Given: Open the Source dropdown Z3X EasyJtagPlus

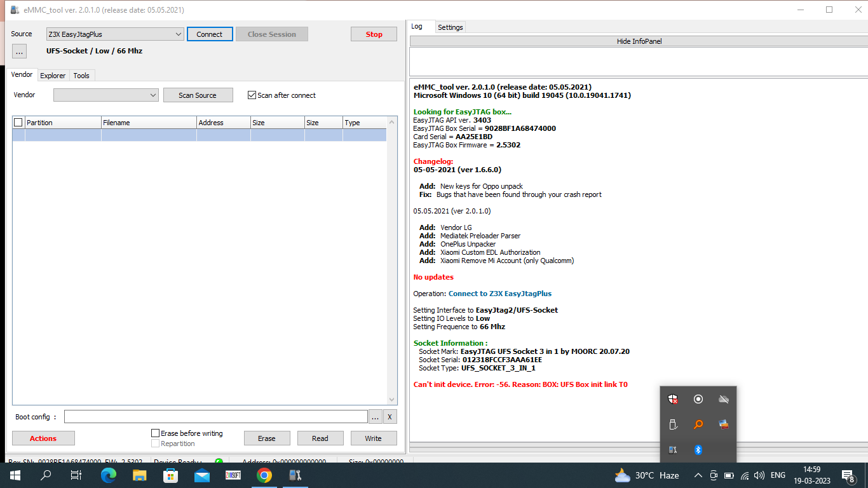Looking at the screenshot, I should (x=115, y=34).
